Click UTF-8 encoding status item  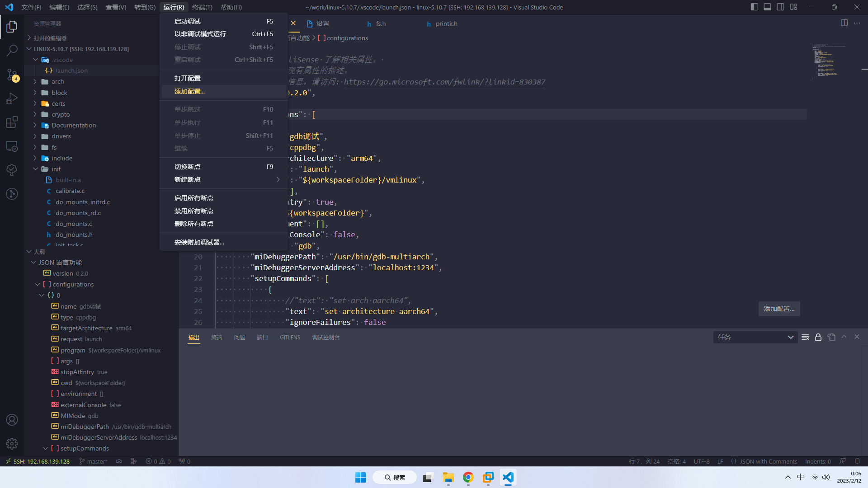[702, 461]
